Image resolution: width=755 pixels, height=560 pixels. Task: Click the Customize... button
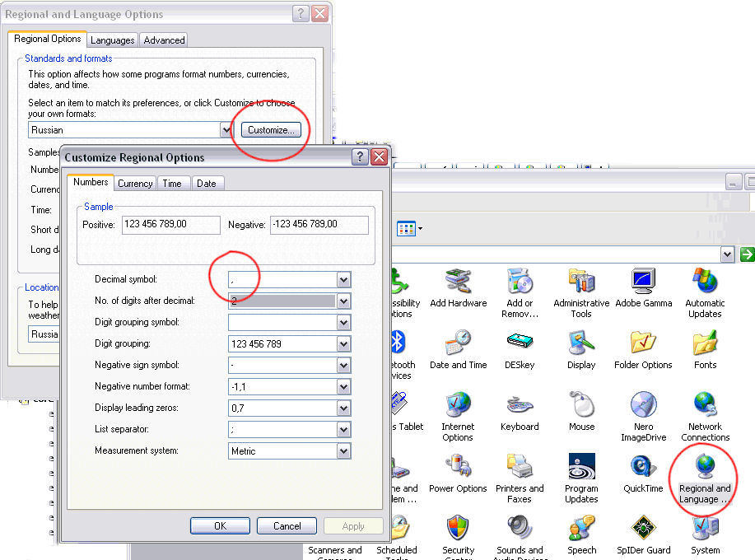pyautogui.click(x=271, y=130)
